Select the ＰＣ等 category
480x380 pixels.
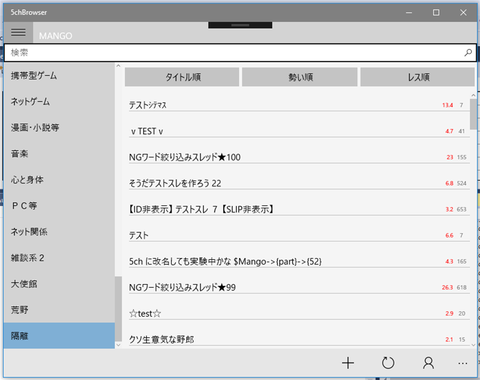(59, 206)
